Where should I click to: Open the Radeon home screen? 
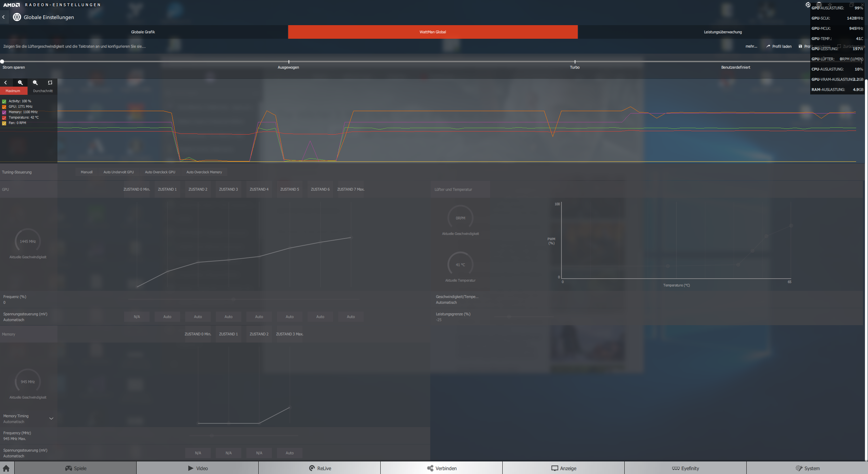6,468
